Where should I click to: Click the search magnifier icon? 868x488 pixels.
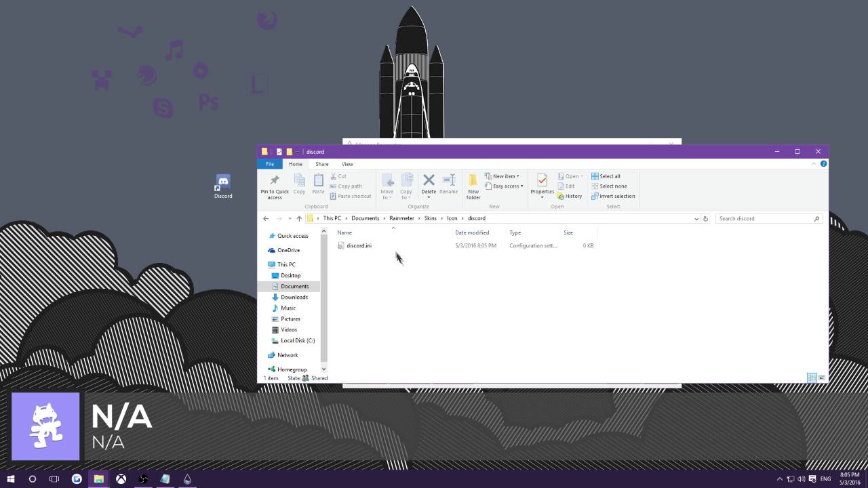click(x=816, y=218)
